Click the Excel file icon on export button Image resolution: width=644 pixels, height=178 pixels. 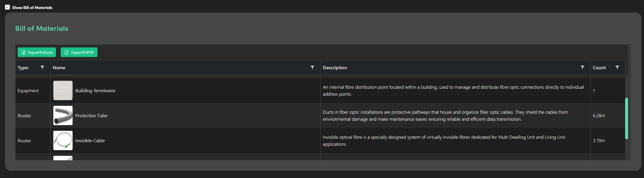coord(23,52)
